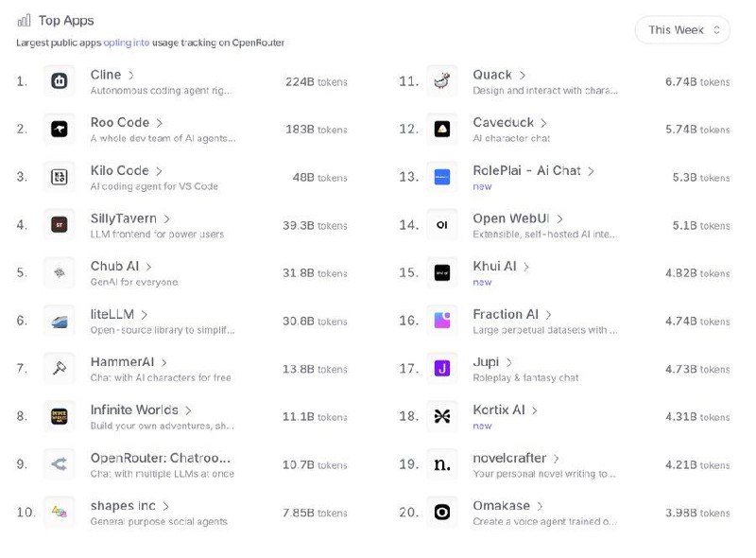Viewport: 756px width, 558px height.
Task: Open the Cline app title link
Action: click(106, 75)
